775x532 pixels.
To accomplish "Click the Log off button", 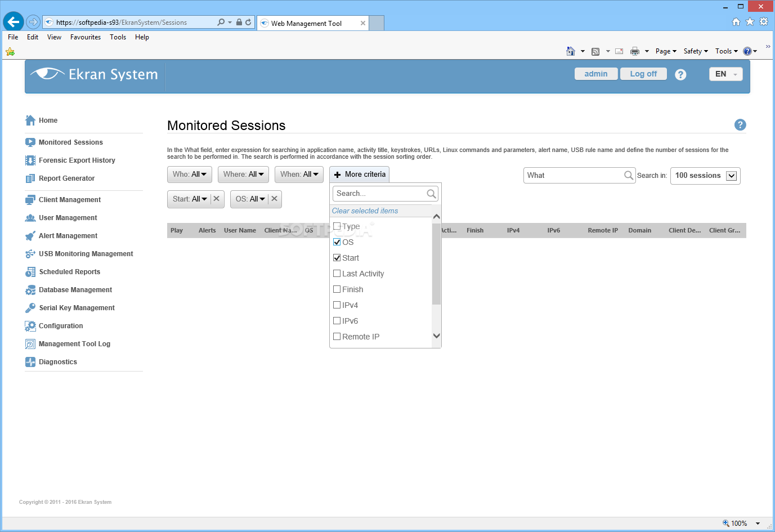I will point(643,74).
